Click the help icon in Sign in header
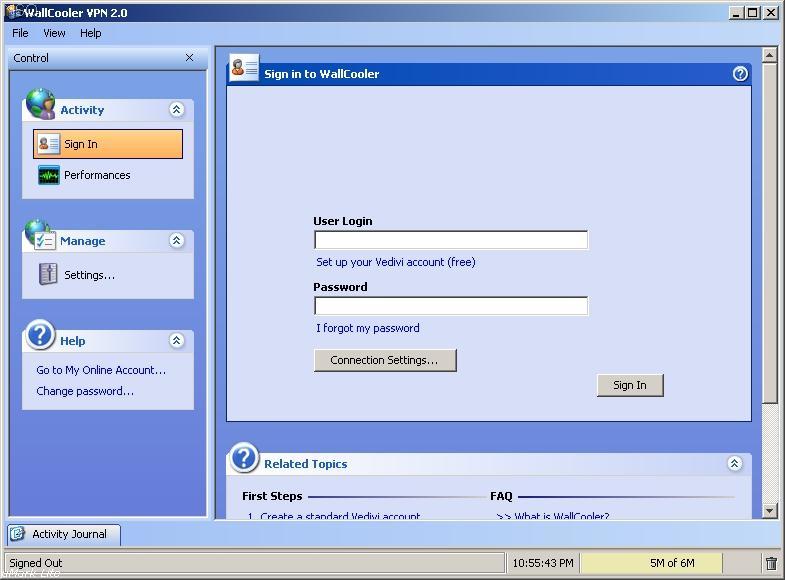 pyautogui.click(x=740, y=74)
